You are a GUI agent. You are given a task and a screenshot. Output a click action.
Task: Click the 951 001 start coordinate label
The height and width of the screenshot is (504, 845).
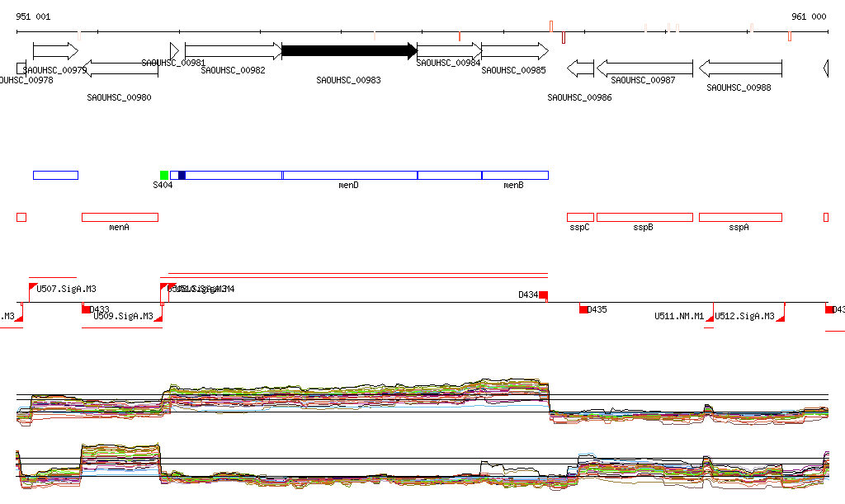pos(33,16)
